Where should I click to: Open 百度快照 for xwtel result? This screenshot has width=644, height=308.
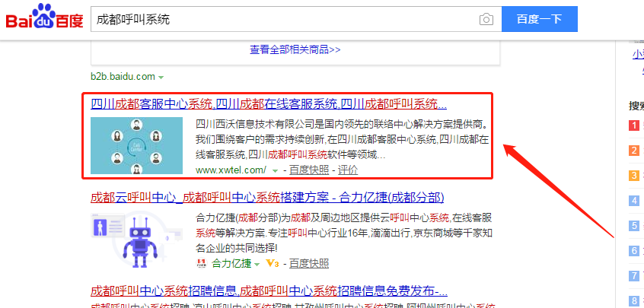pos(309,170)
